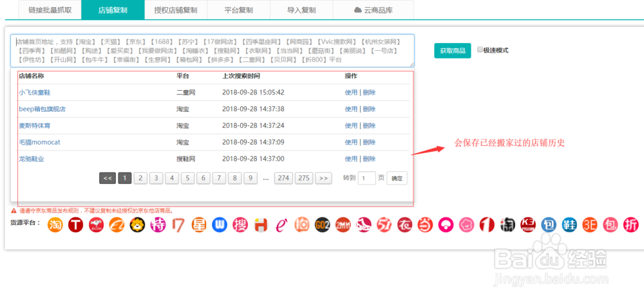Select the dark red K3 platform icon
The height and width of the screenshot is (301, 644).
(528, 224)
